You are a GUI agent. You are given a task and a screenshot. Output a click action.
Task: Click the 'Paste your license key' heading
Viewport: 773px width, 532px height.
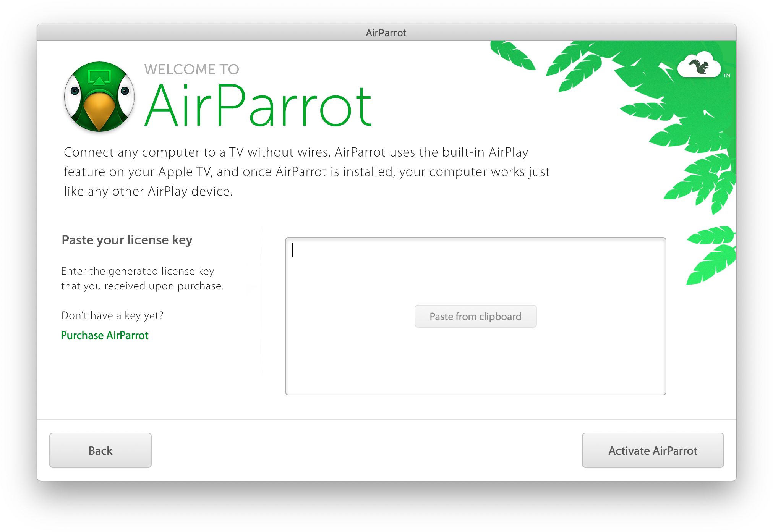[x=127, y=240]
